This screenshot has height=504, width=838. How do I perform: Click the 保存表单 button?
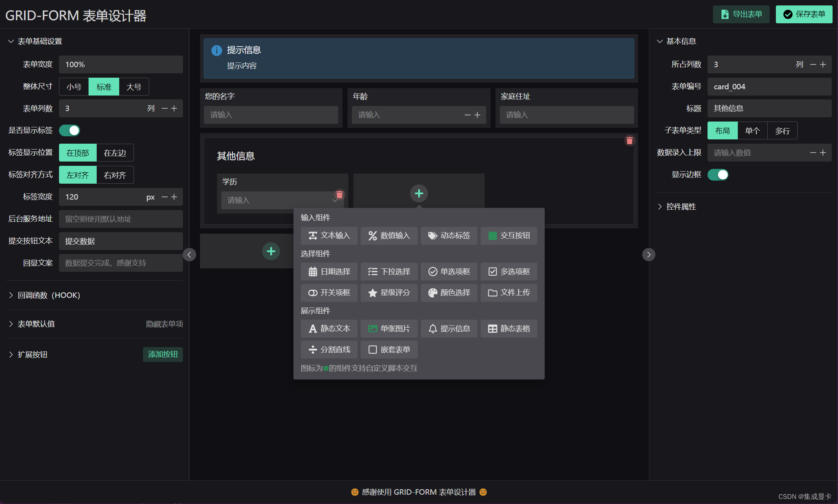[804, 14]
